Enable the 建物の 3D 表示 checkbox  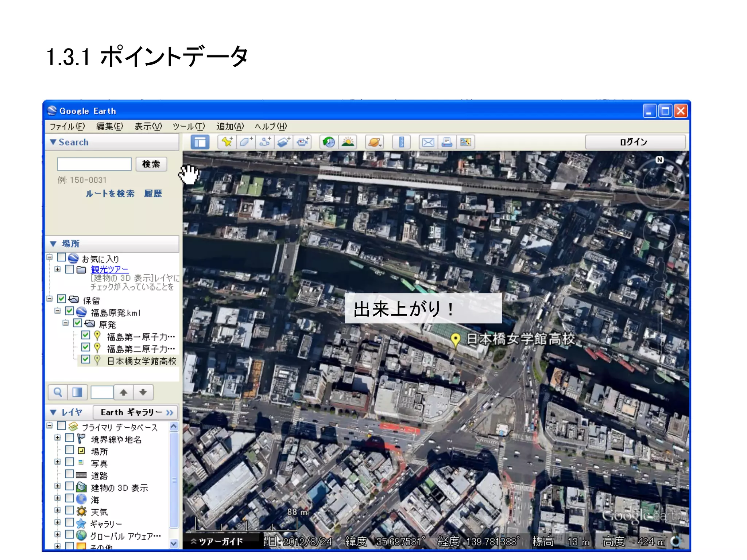pyautogui.click(x=69, y=486)
